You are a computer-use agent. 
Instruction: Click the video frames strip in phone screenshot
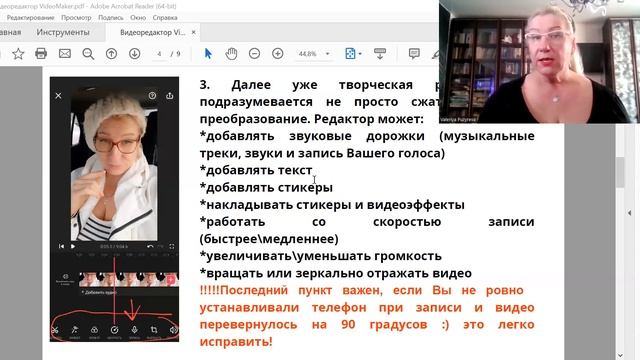coord(129,280)
